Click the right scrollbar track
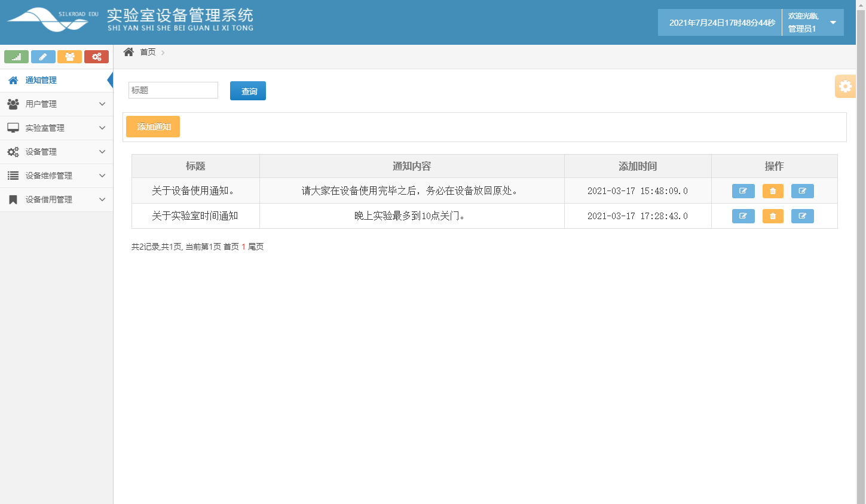This screenshot has width=866, height=504. (862, 239)
